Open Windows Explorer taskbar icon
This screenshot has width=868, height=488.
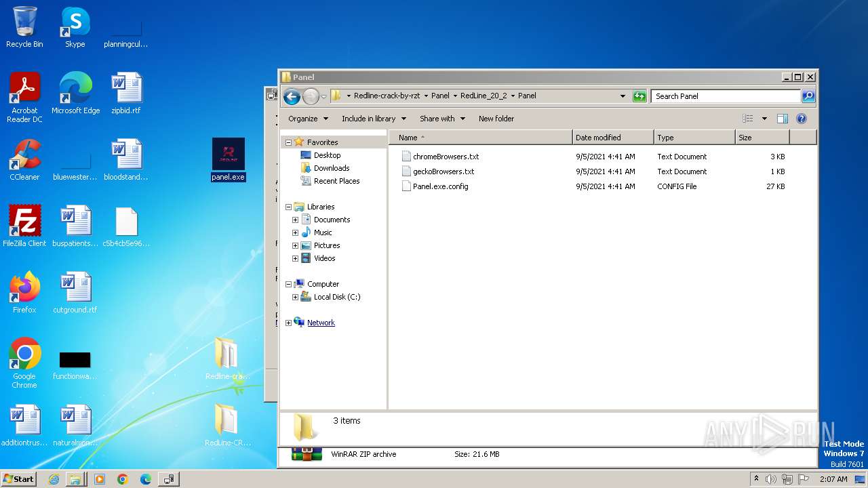pyautogui.click(x=75, y=479)
